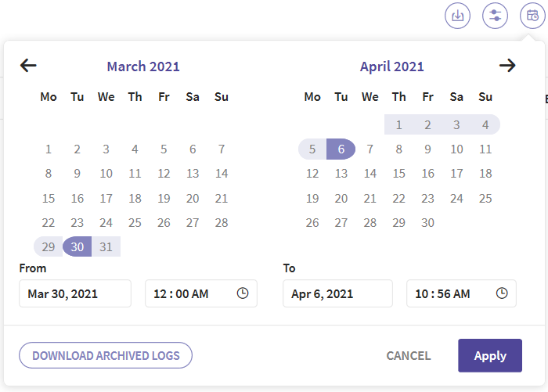Click the From date field Mar 30, 2021
Screen dimensions: 548x392
click(x=75, y=293)
